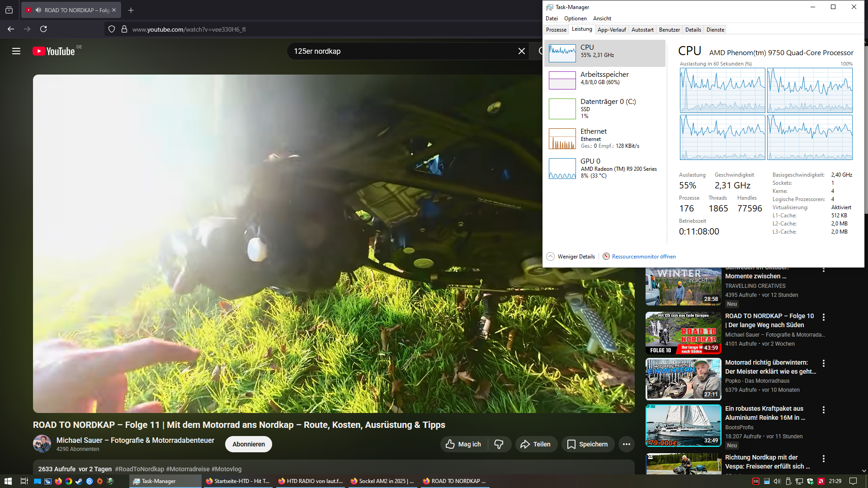This screenshot has width=868, height=488.
Task: Like the video with Mag ich
Action: click(463, 444)
